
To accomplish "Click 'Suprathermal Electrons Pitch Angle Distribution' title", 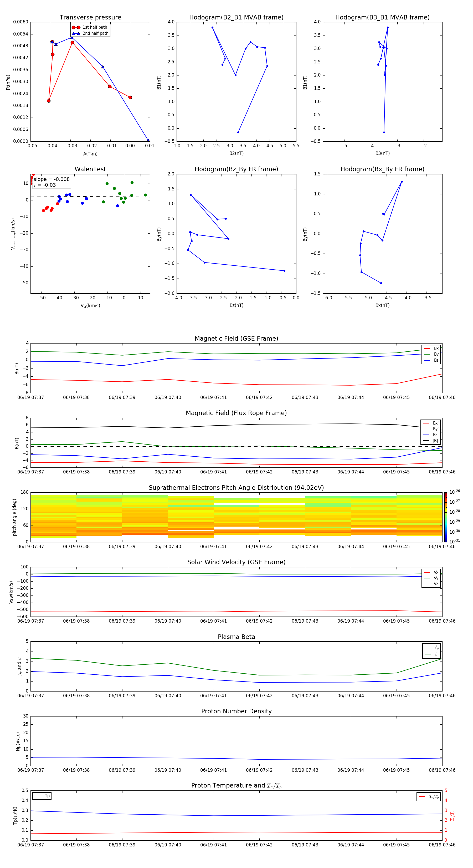I will click(x=236, y=488).
